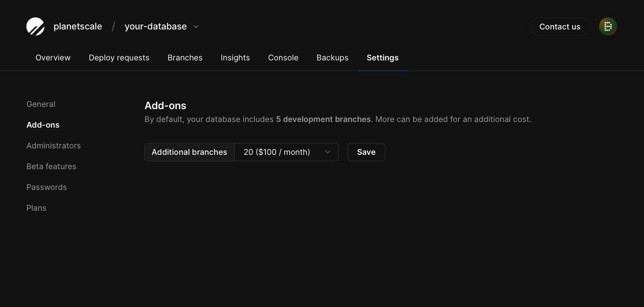Open the user avatar menu

tap(608, 26)
